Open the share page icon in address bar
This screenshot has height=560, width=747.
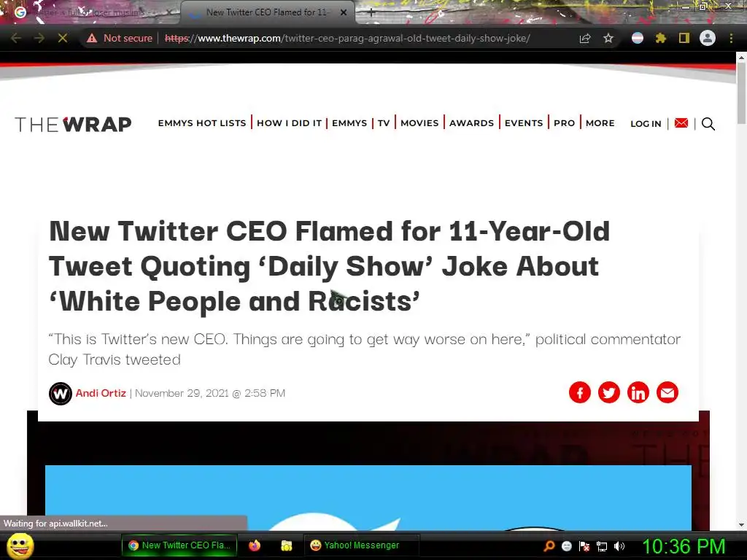click(585, 38)
